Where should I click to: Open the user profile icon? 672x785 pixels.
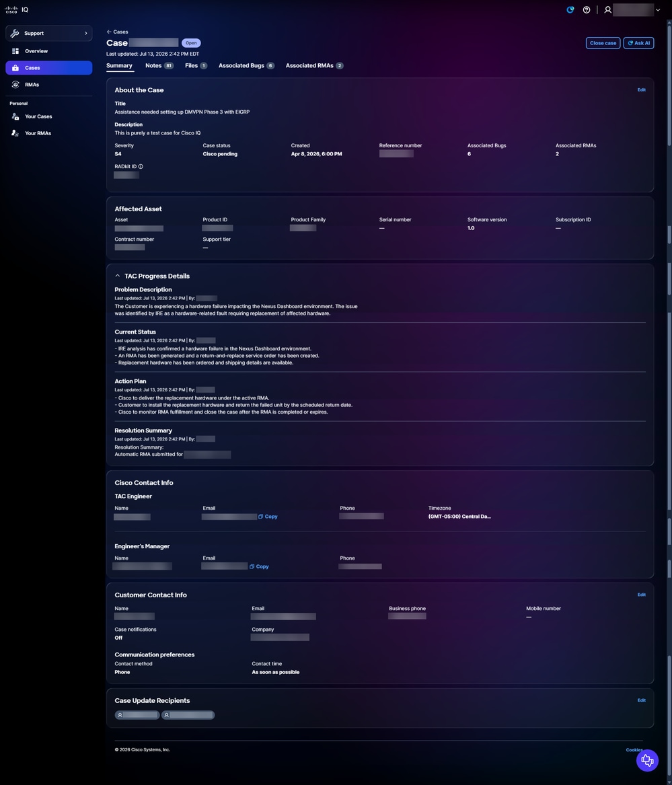(607, 9)
